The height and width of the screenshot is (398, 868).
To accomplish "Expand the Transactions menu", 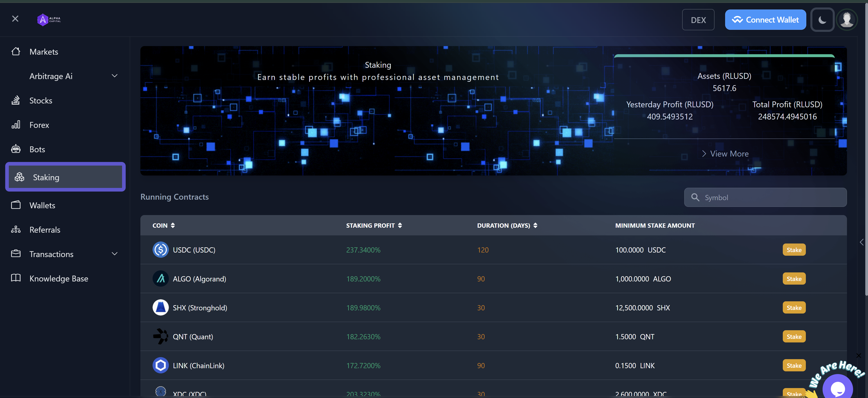I will point(115,254).
